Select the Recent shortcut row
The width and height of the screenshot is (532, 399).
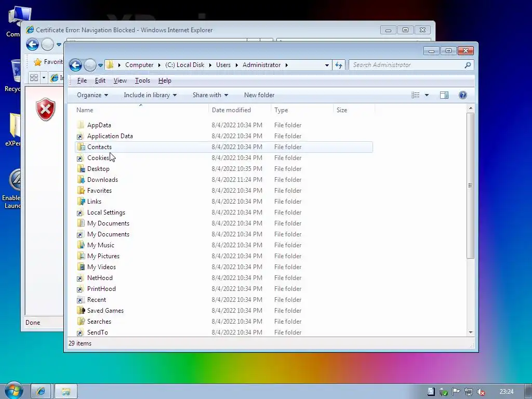point(223,300)
